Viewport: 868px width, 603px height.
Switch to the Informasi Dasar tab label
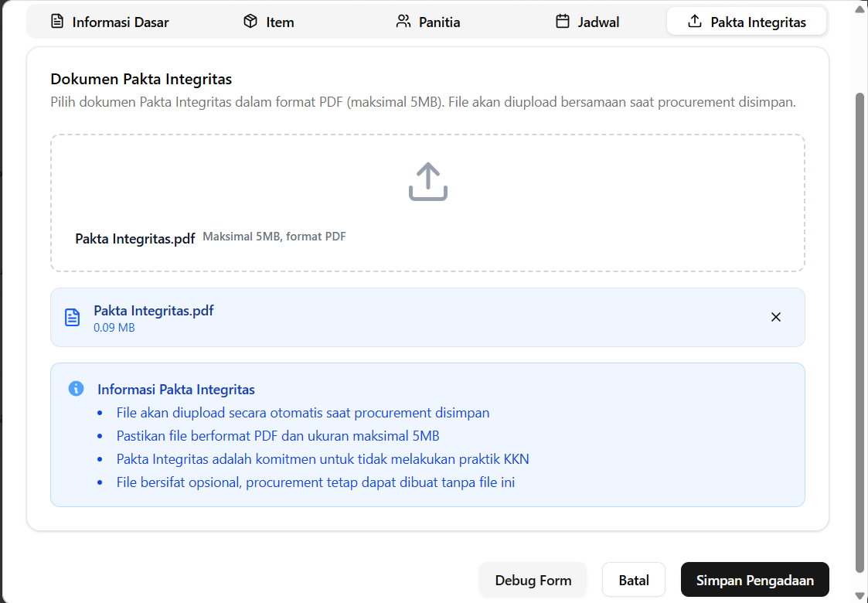click(121, 22)
